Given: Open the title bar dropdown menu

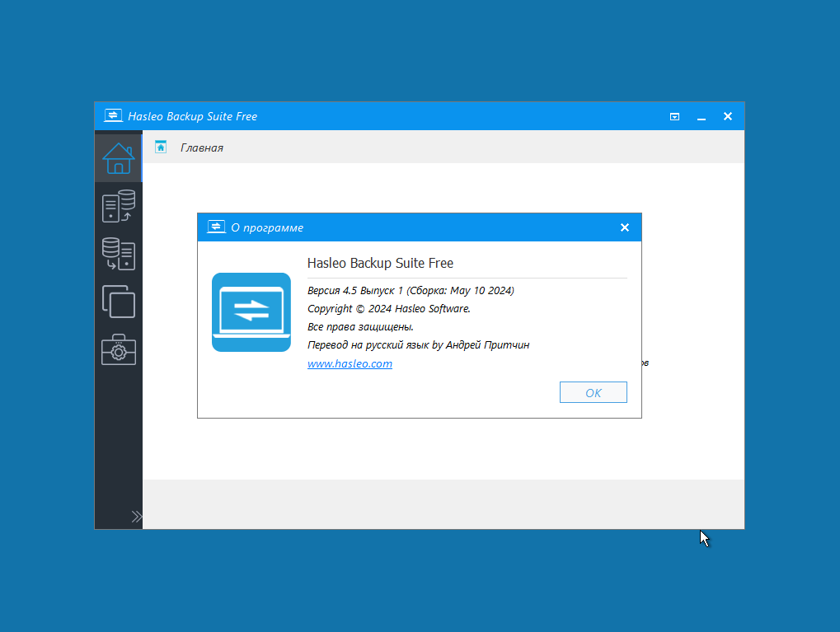Looking at the screenshot, I should click(x=674, y=117).
